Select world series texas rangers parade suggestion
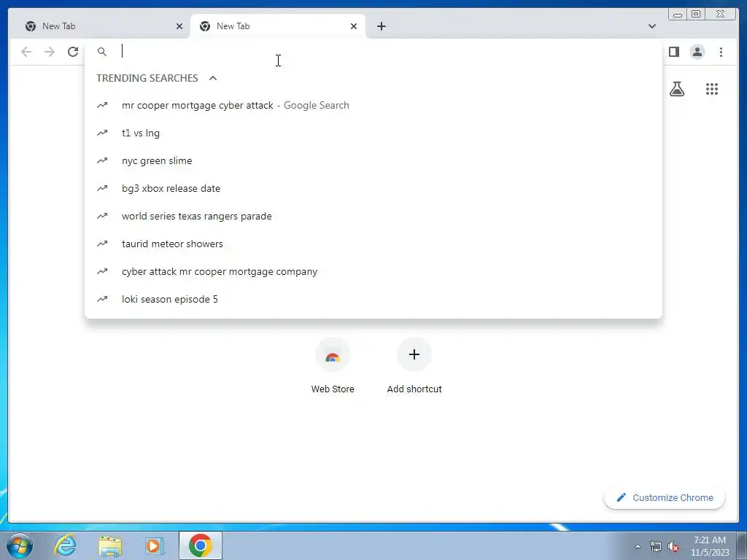Viewport: 747px width, 560px height. [373, 216]
